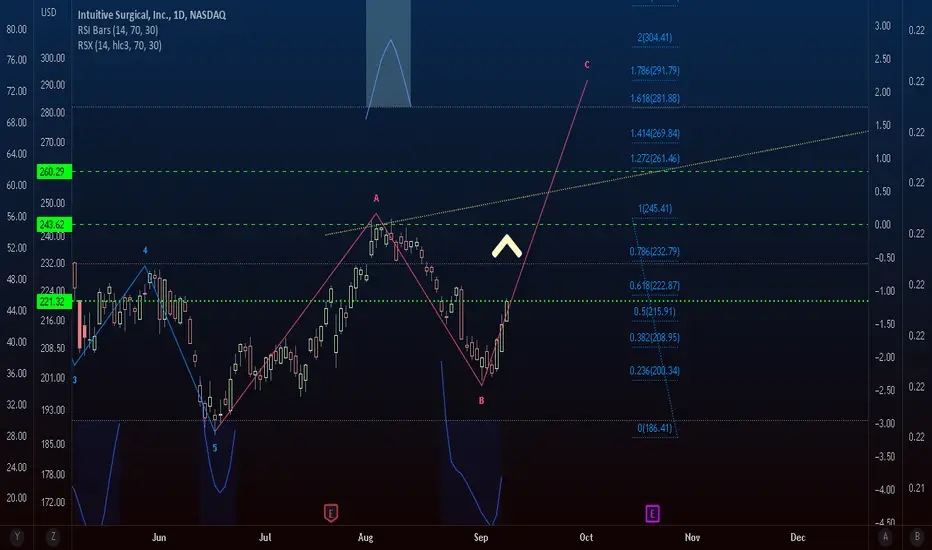
Task: Click the pink wave label C
Action: (x=587, y=65)
